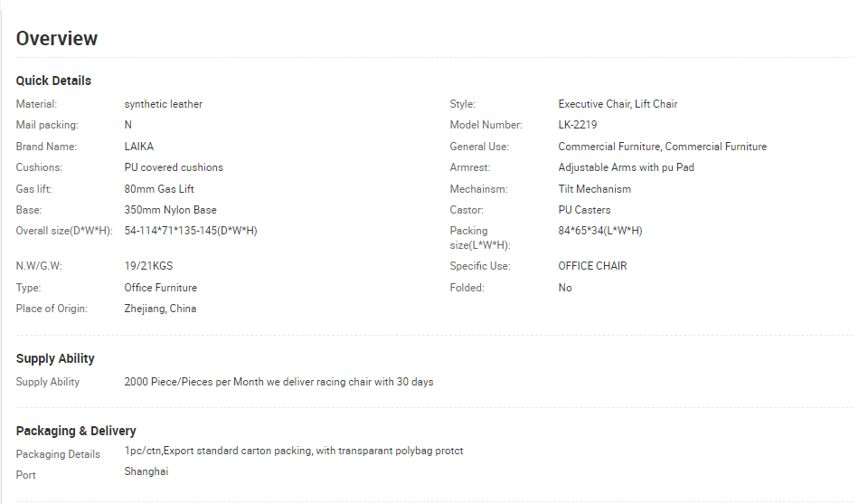868x504 pixels.
Task: Click the packing size 84*65*34 value
Action: 600,231
